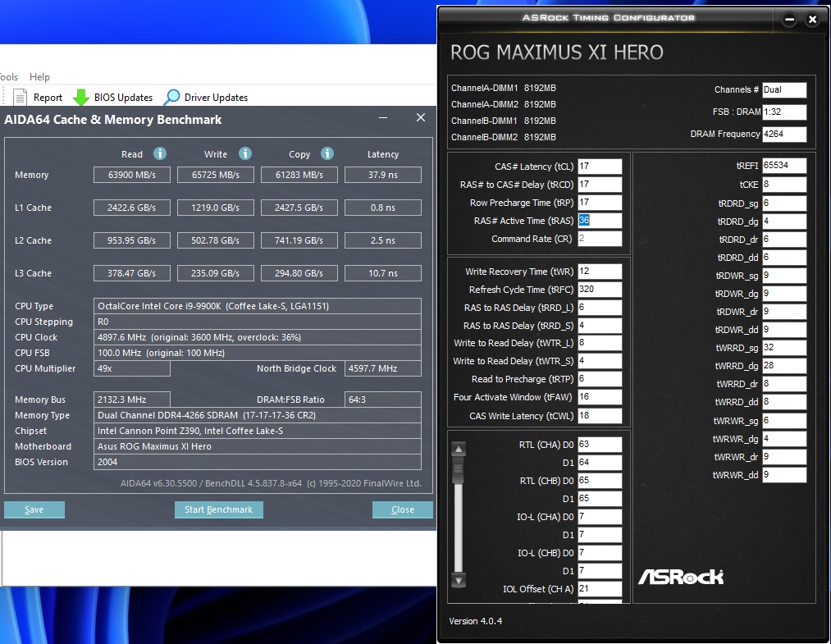Click the Channels # field showing Dual
Screen dimensions: 831x644
[x=784, y=89]
